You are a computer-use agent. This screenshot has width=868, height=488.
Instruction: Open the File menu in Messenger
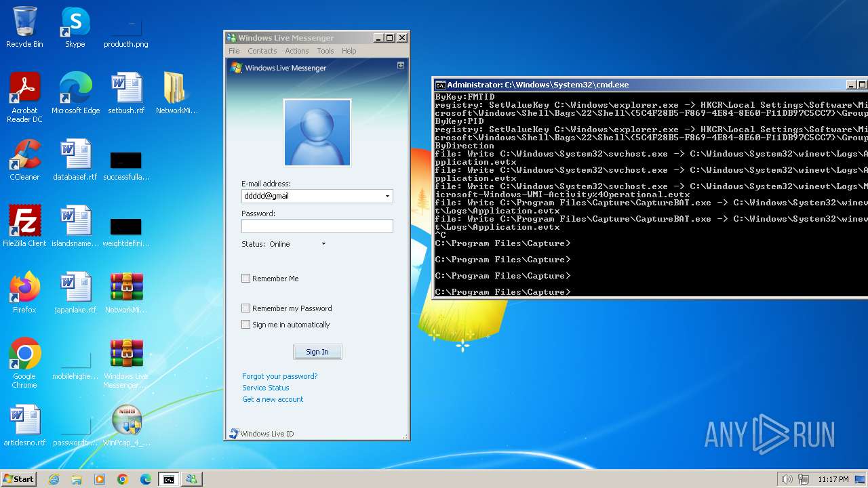(234, 51)
